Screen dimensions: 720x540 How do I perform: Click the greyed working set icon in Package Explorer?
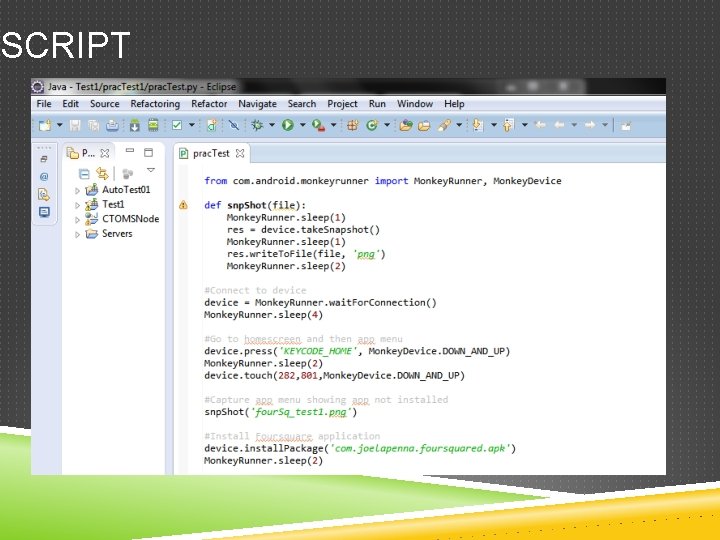click(x=127, y=174)
